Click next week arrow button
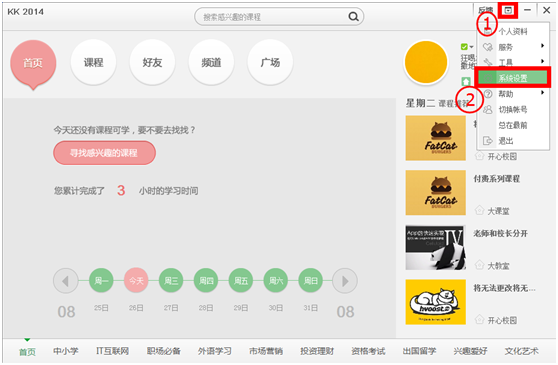558x365 pixels. [345, 281]
